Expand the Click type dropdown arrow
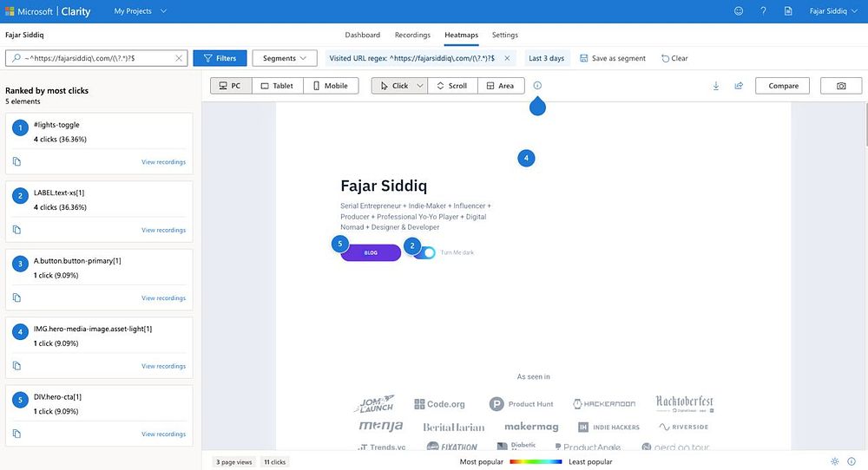The image size is (868, 470). click(x=420, y=86)
